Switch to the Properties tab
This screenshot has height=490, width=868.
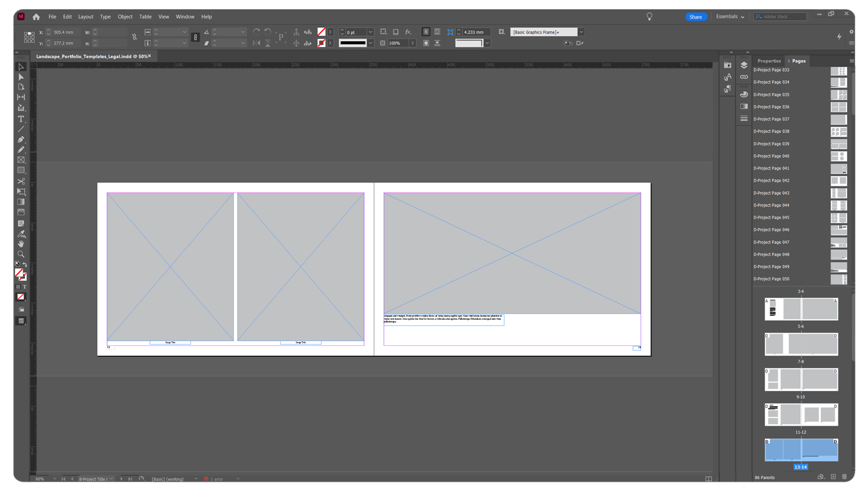[x=769, y=61]
